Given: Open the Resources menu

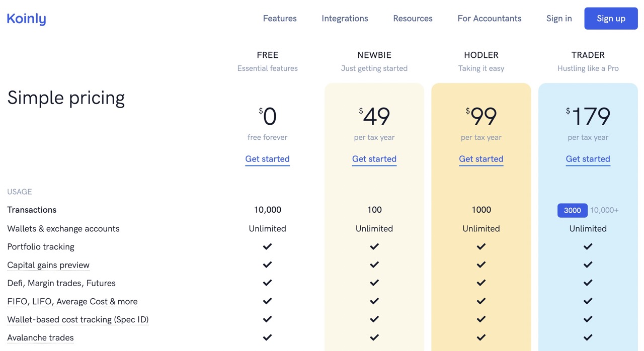Looking at the screenshot, I should point(413,18).
